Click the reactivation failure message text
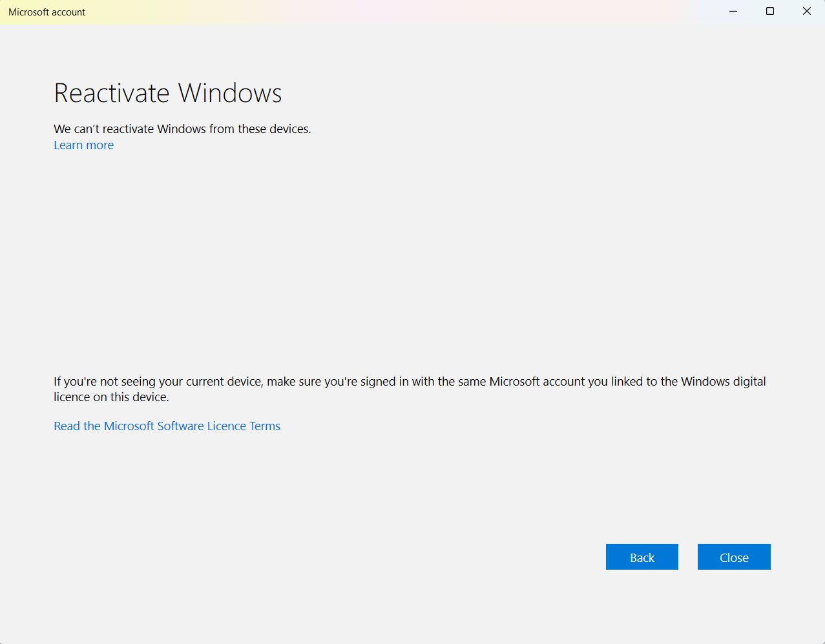825x644 pixels. (x=182, y=129)
